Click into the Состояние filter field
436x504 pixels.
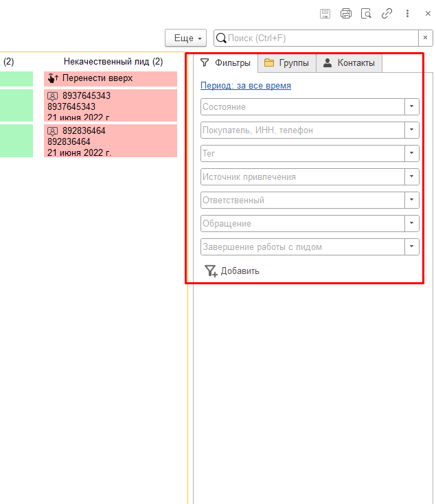303,106
